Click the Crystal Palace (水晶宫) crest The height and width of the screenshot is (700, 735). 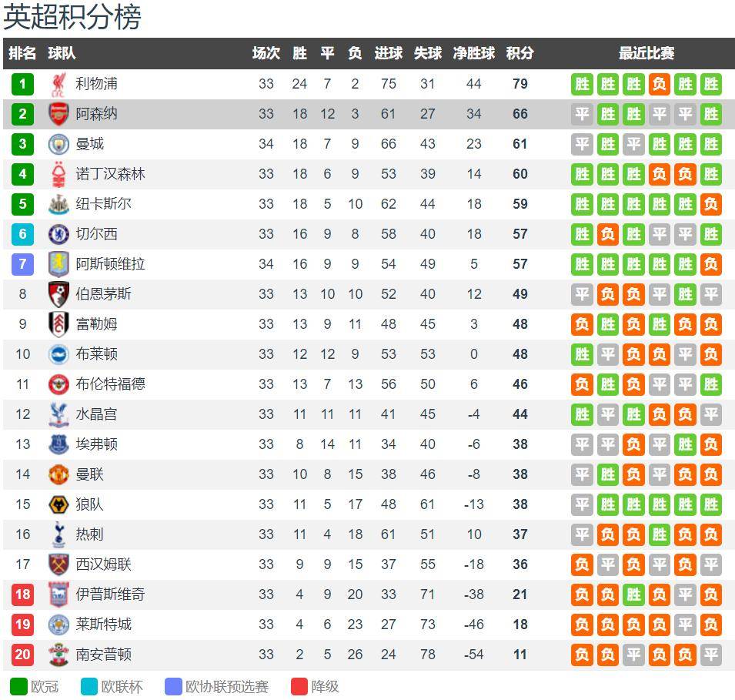point(58,414)
